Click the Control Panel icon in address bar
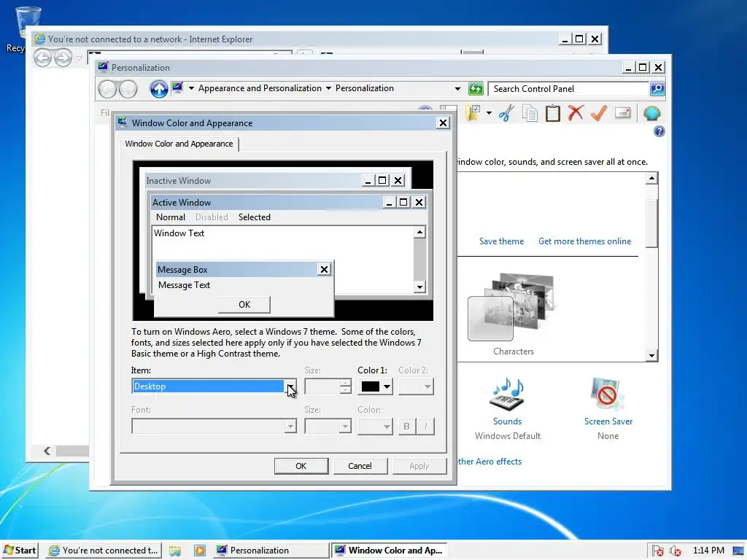This screenshot has width=747, height=560. pos(178,88)
